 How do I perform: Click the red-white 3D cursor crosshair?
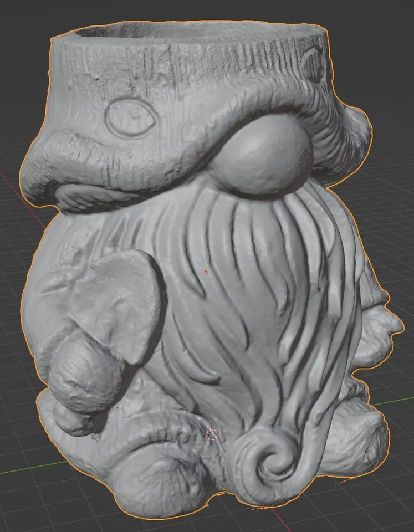212,434
